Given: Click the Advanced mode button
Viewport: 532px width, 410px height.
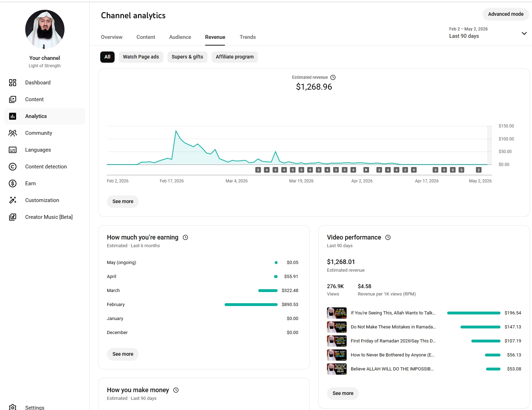Looking at the screenshot, I should click(x=506, y=14).
